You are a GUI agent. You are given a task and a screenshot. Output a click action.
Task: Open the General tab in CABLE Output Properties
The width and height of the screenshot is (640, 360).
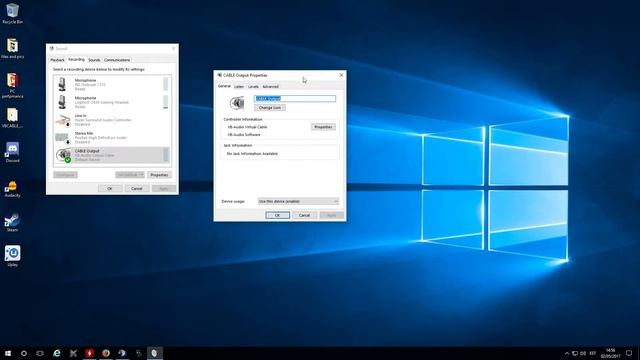tap(224, 86)
